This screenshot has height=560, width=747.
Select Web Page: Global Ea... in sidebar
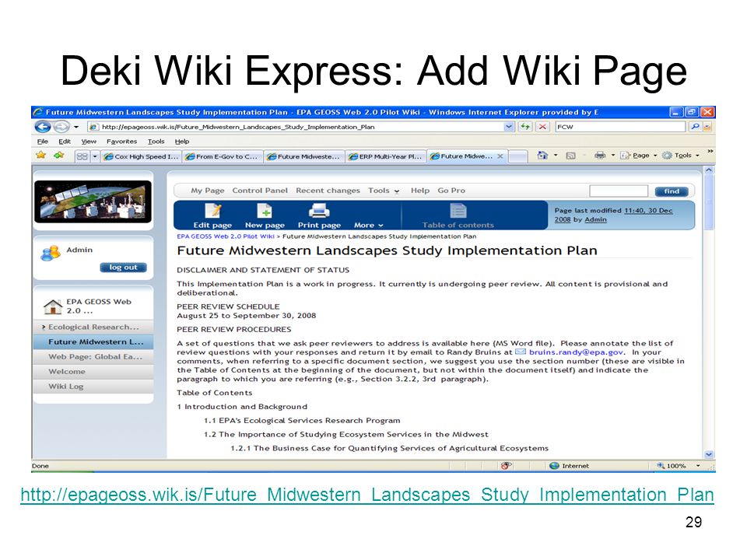tap(94, 357)
